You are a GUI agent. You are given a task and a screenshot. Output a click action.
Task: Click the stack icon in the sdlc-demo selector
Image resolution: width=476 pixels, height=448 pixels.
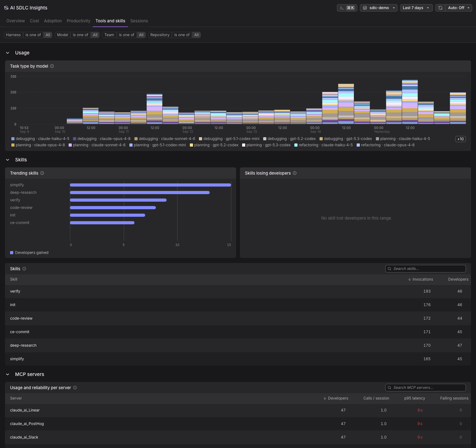365,8
